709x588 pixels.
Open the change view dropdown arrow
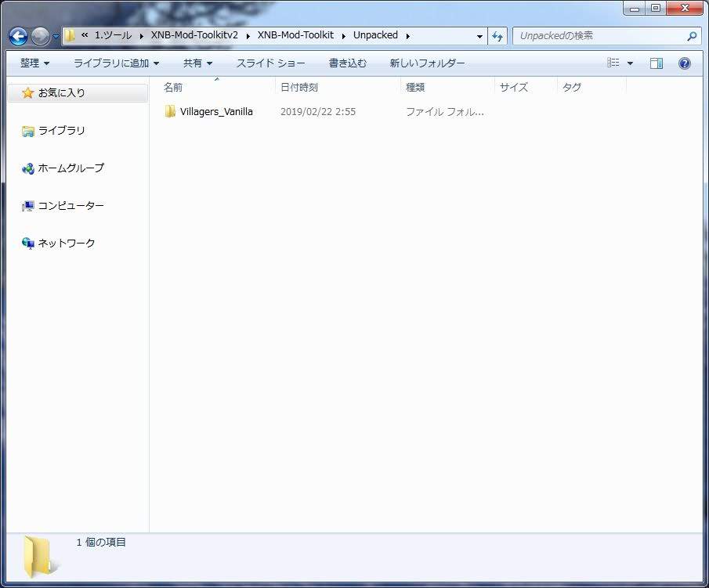coord(629,63)
